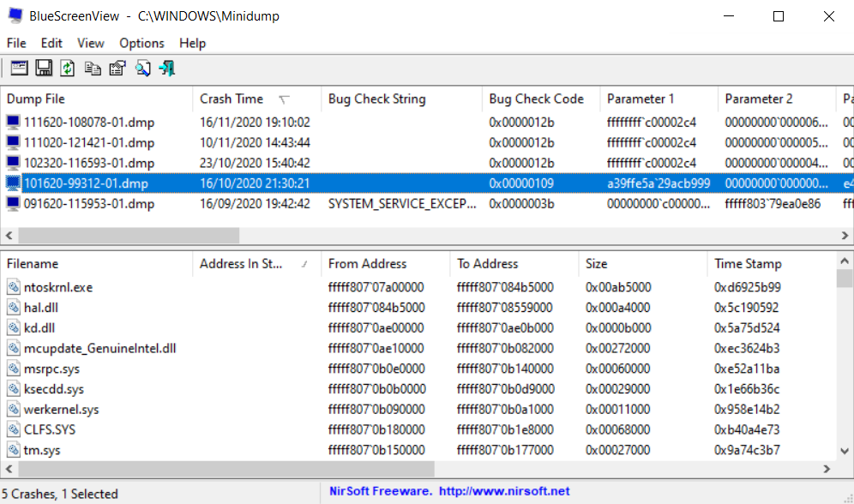The height and width of the screenshot is (504, 854).
Task: Click the upper pane horizontal scrollbar thumb
Action: (x=129, y=235)
